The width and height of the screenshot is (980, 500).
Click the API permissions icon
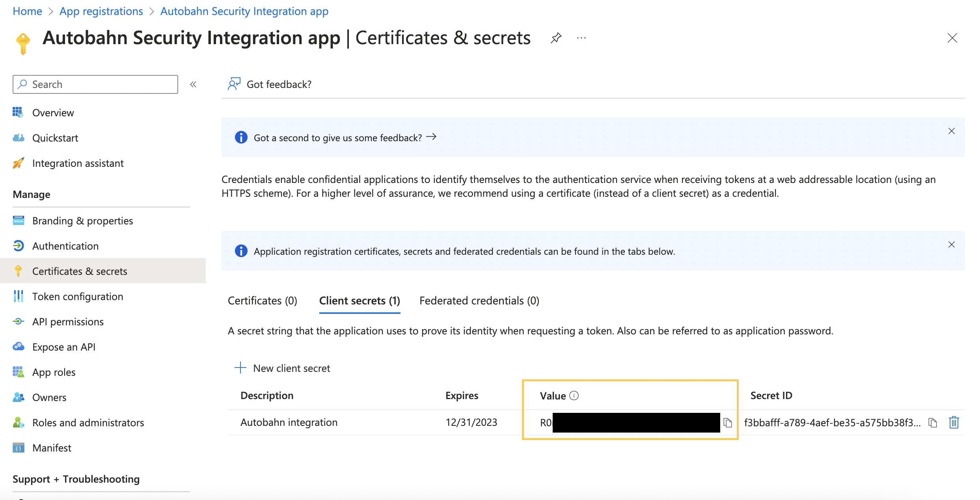click(18, 321)
